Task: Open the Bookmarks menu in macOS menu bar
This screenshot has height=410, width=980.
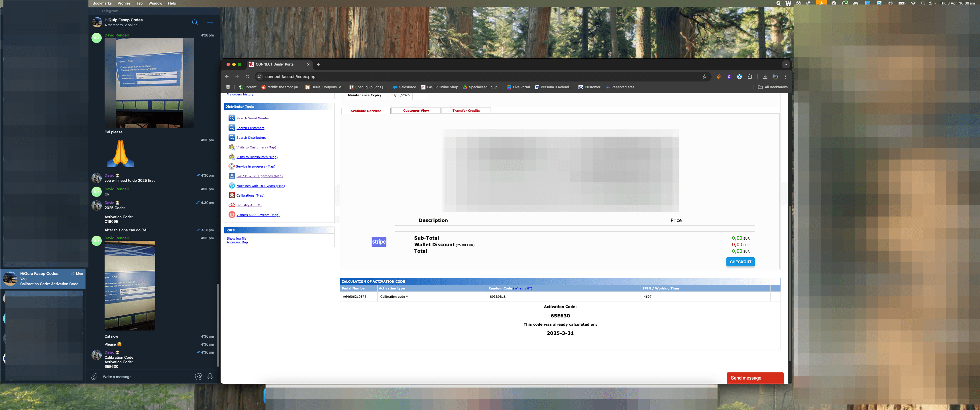Action: tap(102, 3)
